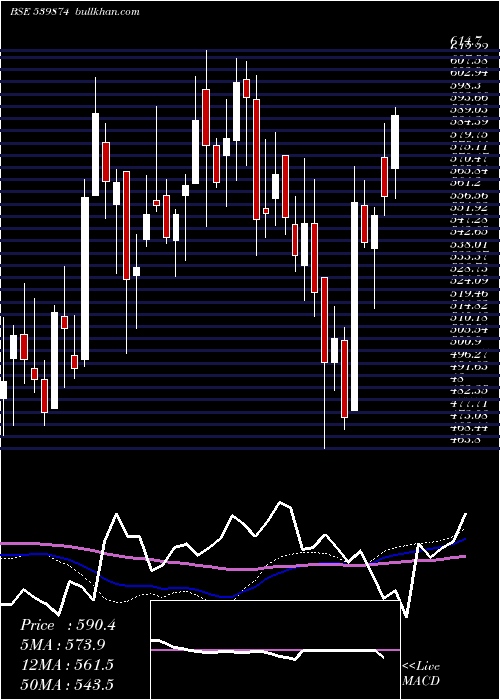Click the Live MACD inset chart box

tap(275, 650)
